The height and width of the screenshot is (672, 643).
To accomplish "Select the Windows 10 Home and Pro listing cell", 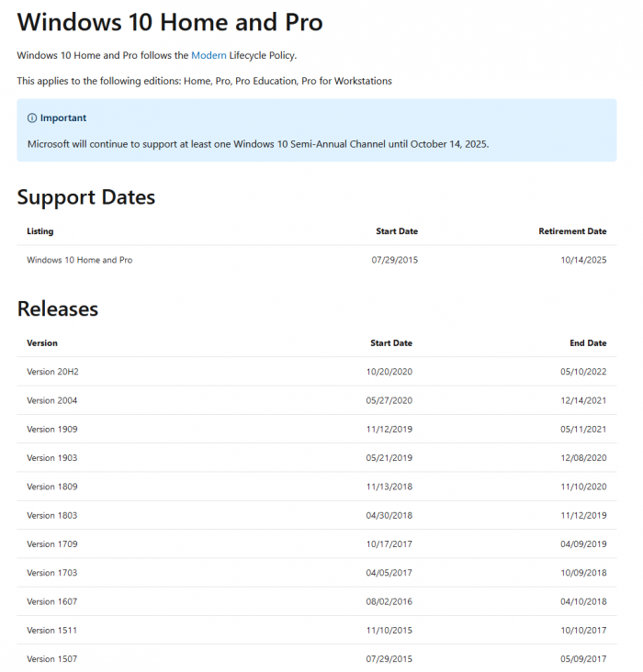I will coord(80,261).
